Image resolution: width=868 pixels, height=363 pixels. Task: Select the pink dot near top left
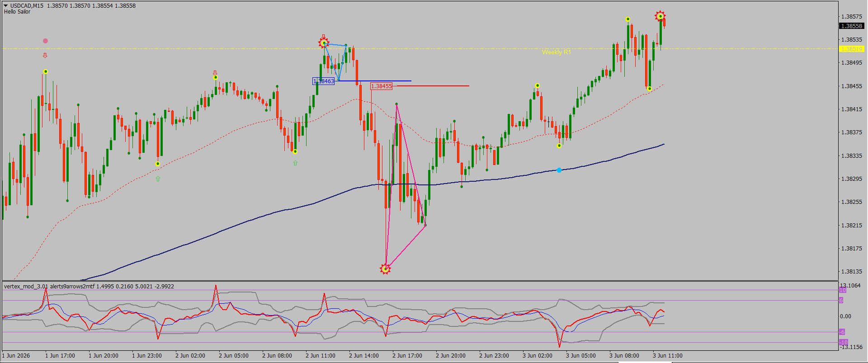[45, 41]
